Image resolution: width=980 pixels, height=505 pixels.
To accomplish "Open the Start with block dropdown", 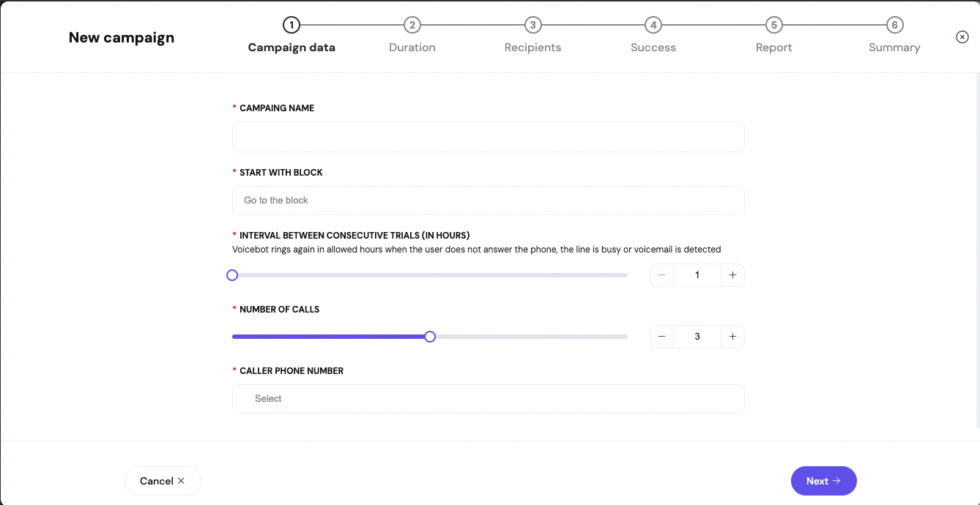I will tap(488, 201).
